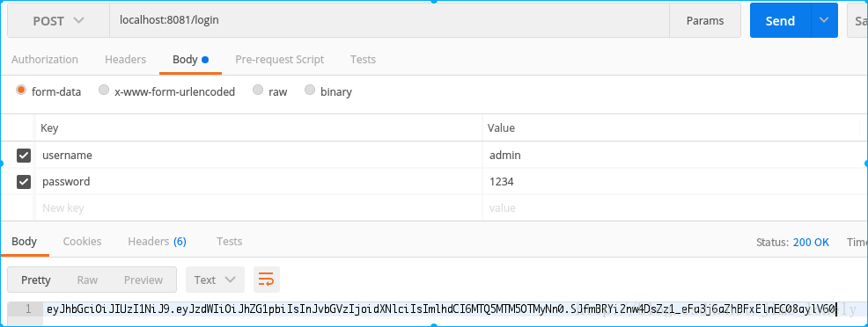Click the Send button
868x327 pixels.
[781, 20]
